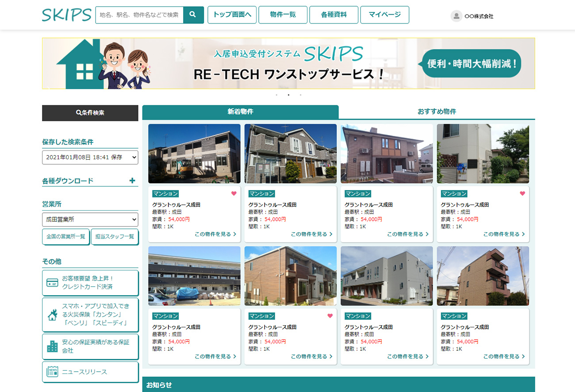Switch to the おすすめ物件 tab
Image resolution: width=575 pixels, height=392 pixels.
pyautogui.click(x=437, y=111)
